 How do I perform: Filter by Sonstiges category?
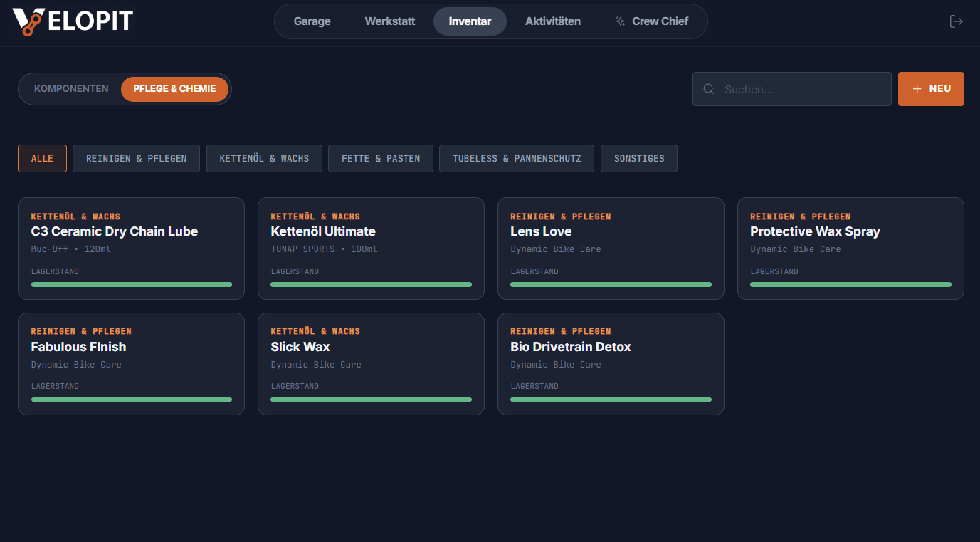(x=639, y=159)
